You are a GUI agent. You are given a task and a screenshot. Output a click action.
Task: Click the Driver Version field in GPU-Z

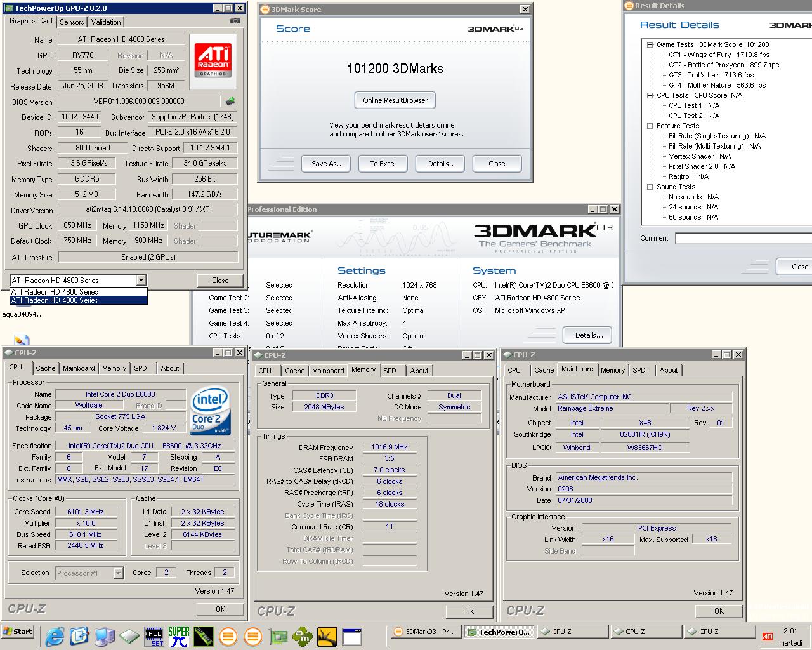coord(148,210)
